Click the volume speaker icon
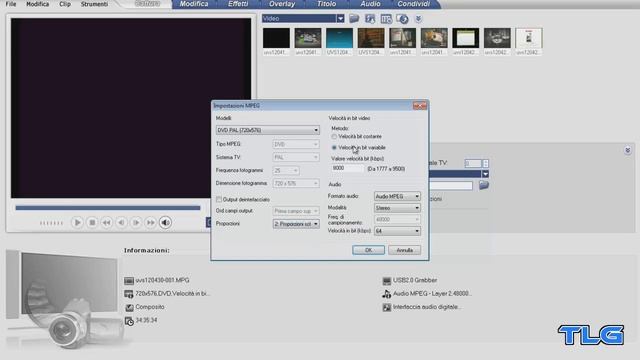This screenshot has height=360, width=640. click(165, 222)
